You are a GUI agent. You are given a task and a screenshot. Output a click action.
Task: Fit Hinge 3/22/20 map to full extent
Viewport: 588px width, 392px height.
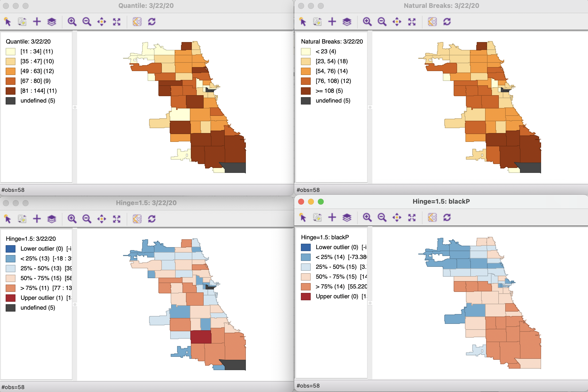point(117,219)
